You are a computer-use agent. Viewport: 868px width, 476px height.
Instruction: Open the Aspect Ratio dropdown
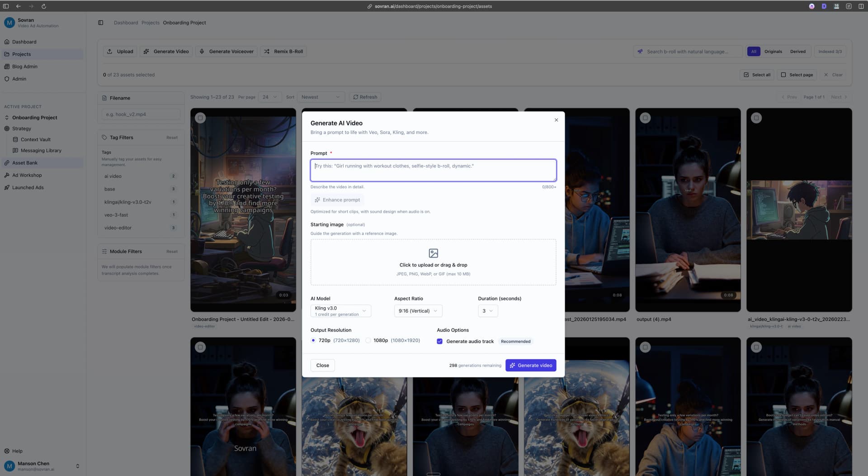417,311
